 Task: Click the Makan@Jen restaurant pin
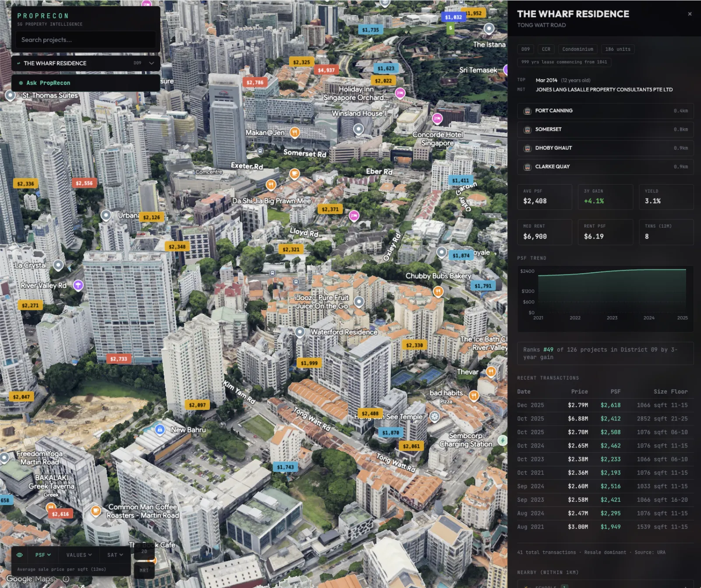tap(295, 132)
